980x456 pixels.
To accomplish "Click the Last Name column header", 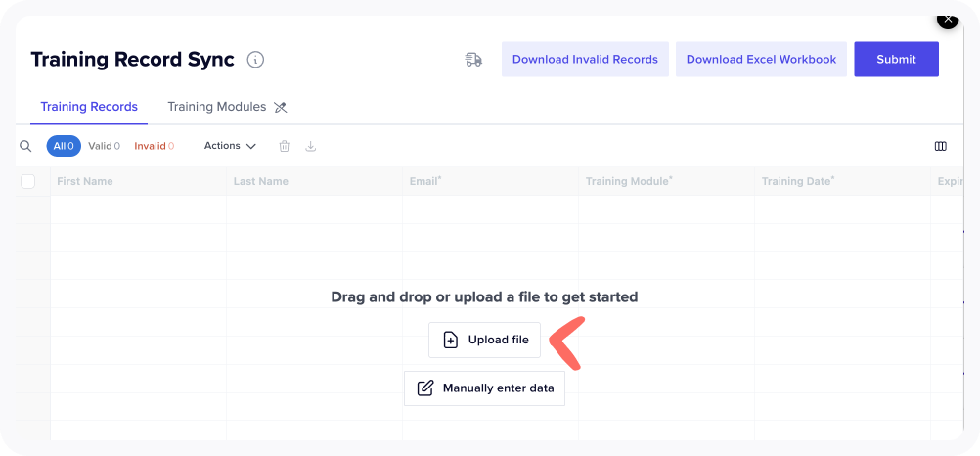I will pos(314,181).
